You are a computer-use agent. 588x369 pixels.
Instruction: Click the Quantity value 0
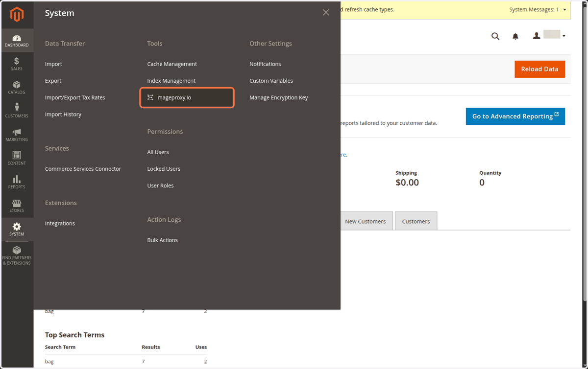482,183
